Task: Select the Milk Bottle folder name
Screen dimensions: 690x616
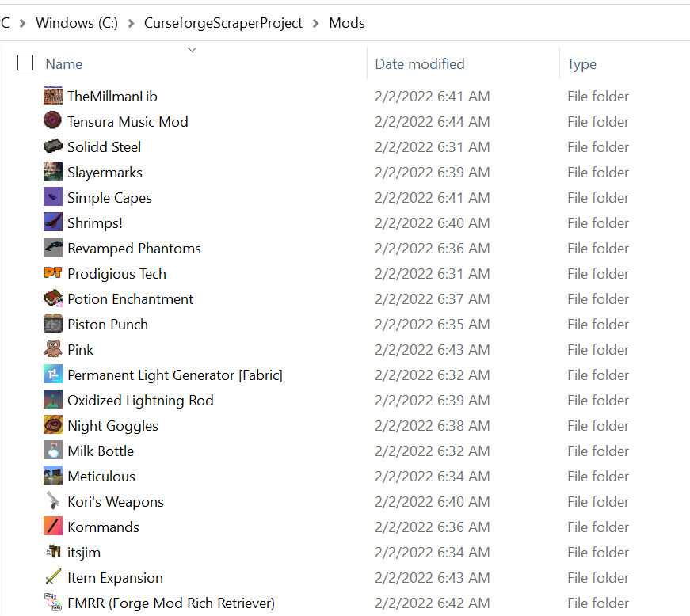Action: tap(101, 451)
